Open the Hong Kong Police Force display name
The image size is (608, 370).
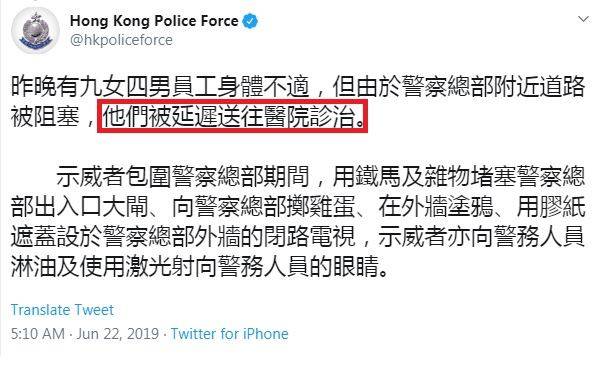coord(154,21)
